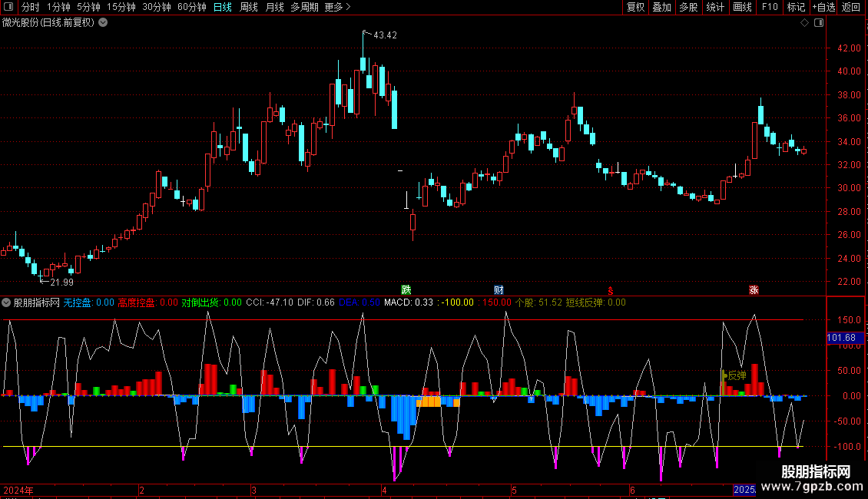Open the 多股 multi-stock view
The height and width of the screenshot is (499, 868).
point(688,7)
